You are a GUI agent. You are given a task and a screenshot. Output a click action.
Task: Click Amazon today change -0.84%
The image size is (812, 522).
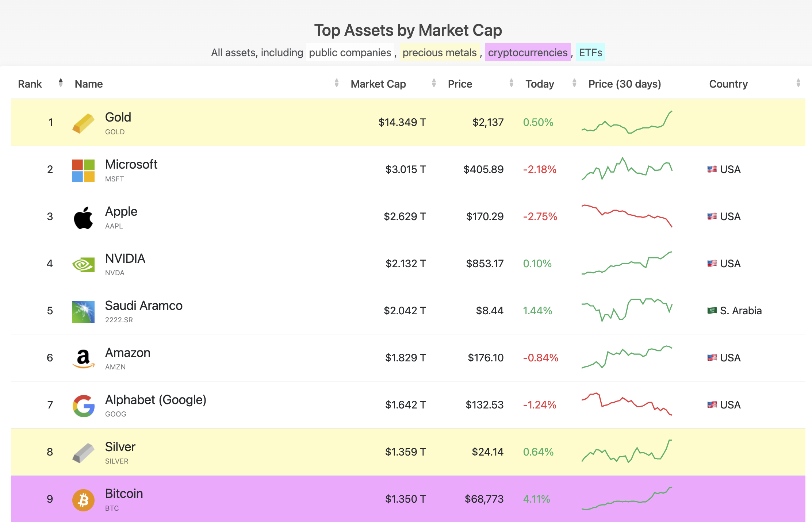pyautogui.click(x=541, y=358)
